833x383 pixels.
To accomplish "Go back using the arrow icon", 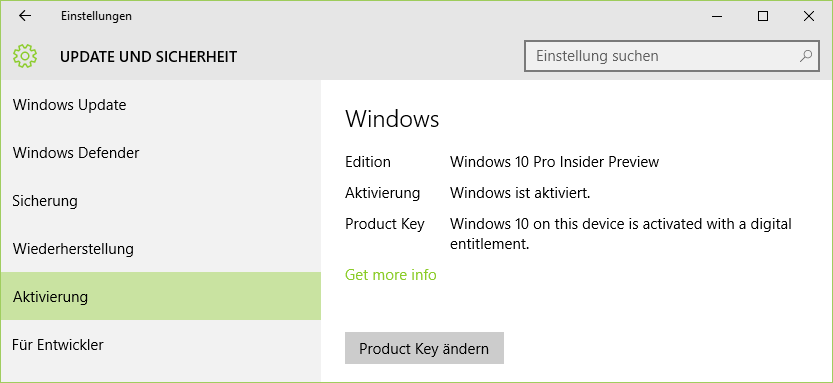I will (x=25, y=16).
